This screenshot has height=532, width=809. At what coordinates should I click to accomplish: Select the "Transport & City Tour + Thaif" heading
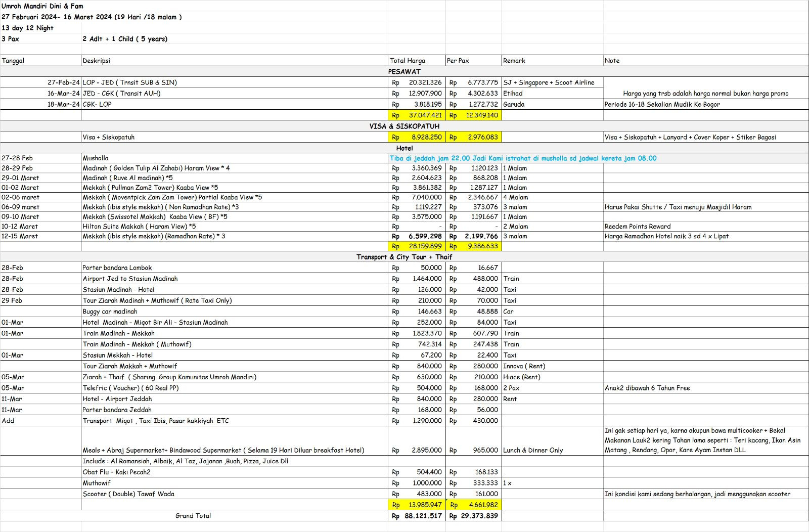coord(404,257)
